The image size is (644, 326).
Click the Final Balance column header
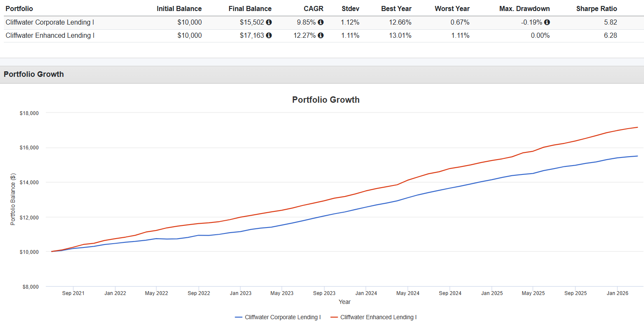[250, 8]
